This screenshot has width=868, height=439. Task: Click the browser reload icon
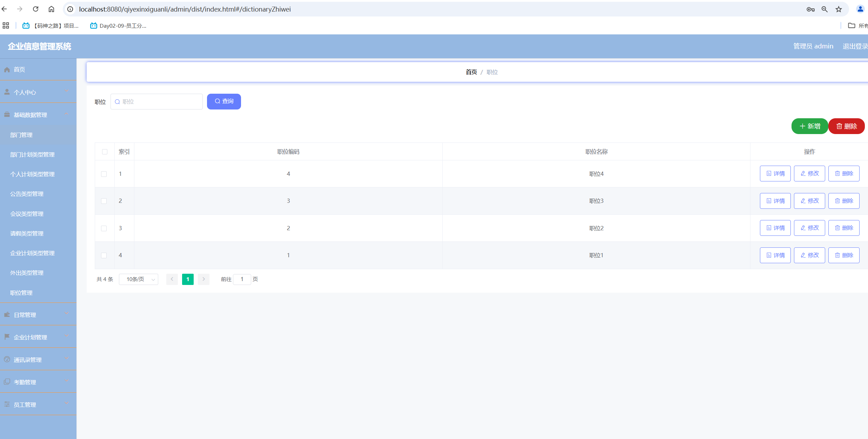(x=35, y=9)
